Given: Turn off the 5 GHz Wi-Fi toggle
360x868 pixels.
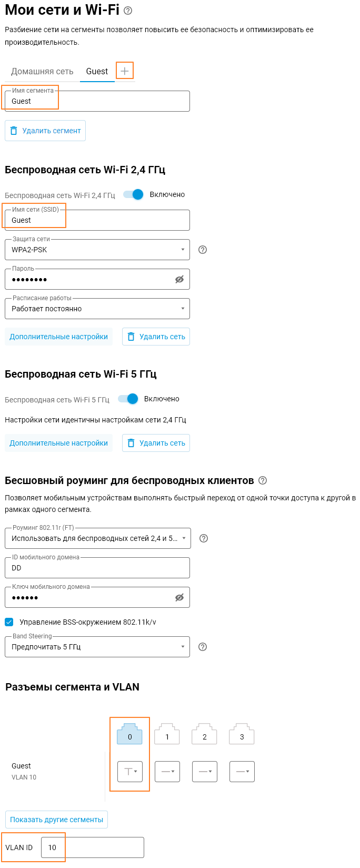Looking at the screenshot, I should click(128, 399).
